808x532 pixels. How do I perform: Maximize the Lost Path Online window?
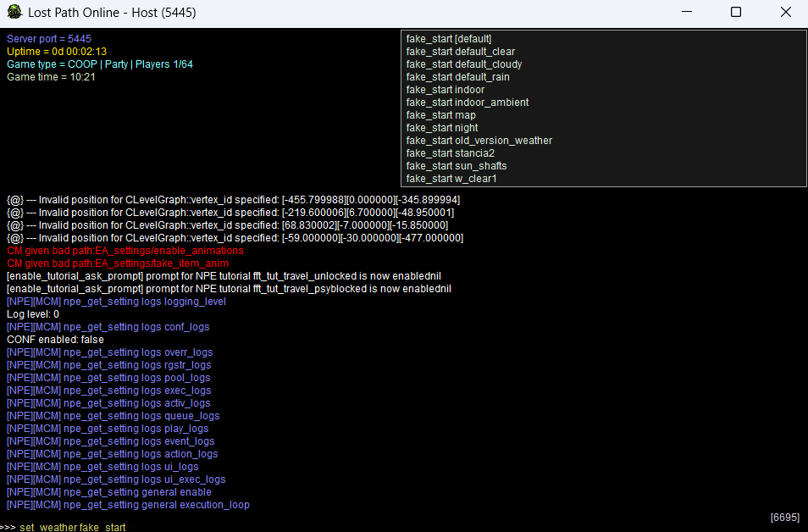[736, 12]
